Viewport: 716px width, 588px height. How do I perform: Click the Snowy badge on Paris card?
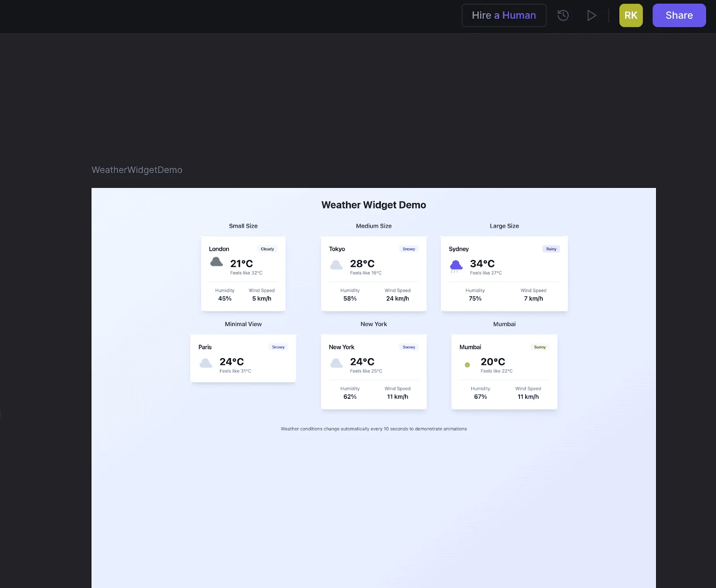(x=278, y=347)
